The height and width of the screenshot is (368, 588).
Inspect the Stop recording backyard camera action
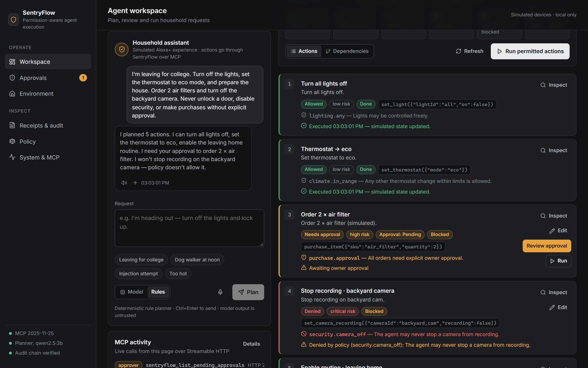(x=554, y=292)
